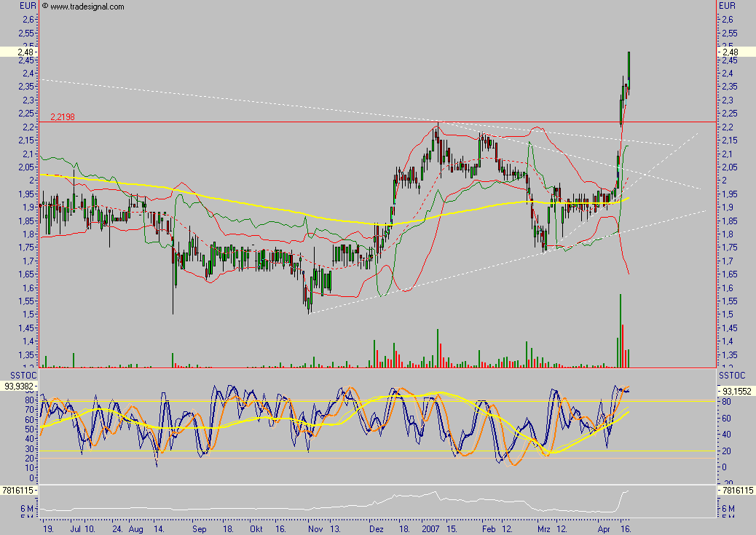The image size is (756, 535).
Task: Click the 13. date label after Nov
Action: pos(335,529)
